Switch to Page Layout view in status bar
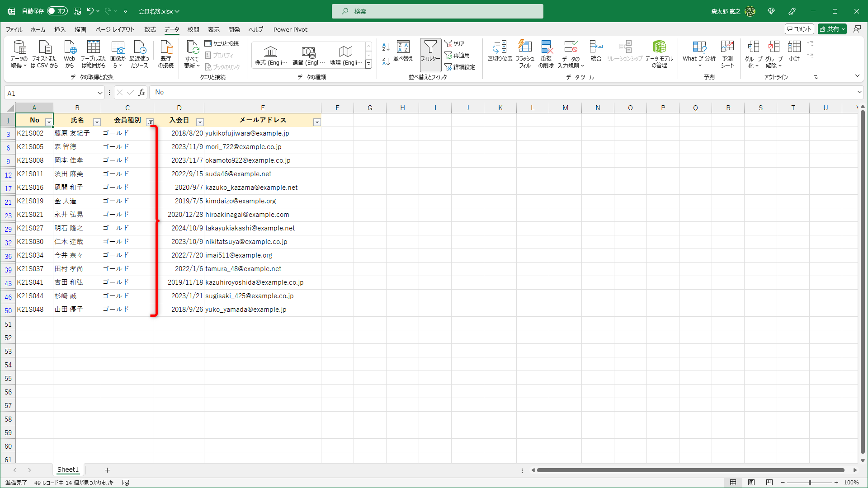This screenshot has height=488, width=868. [751, 483]
